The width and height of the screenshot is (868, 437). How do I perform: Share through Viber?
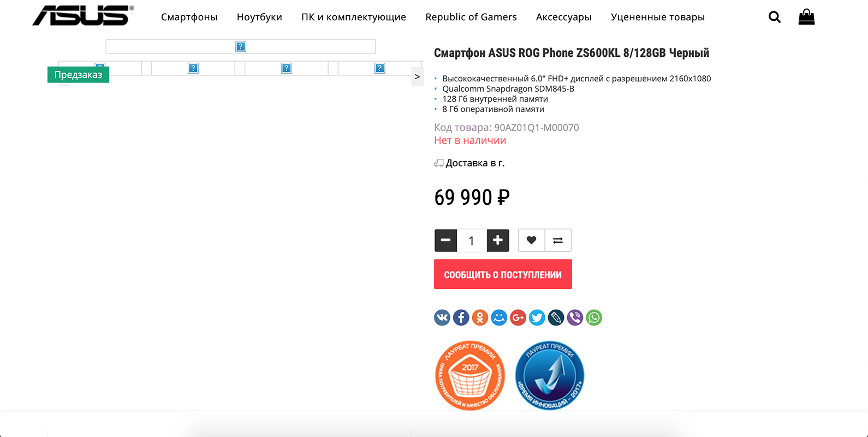575,317
